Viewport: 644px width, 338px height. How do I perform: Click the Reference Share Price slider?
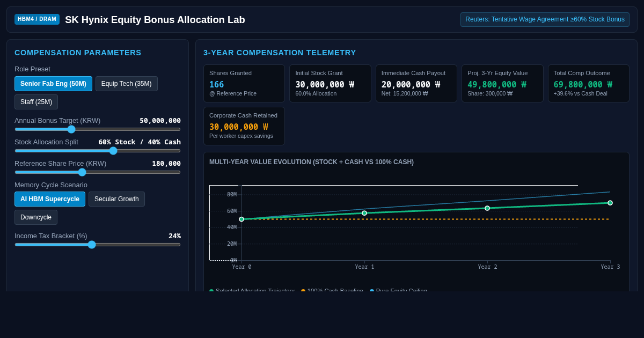point(98,172)
